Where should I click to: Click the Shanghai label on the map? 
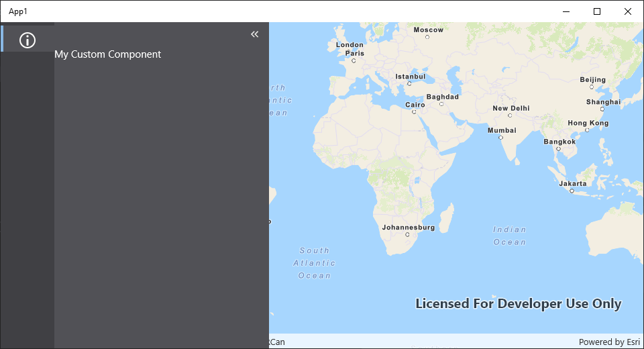[603, 102]
